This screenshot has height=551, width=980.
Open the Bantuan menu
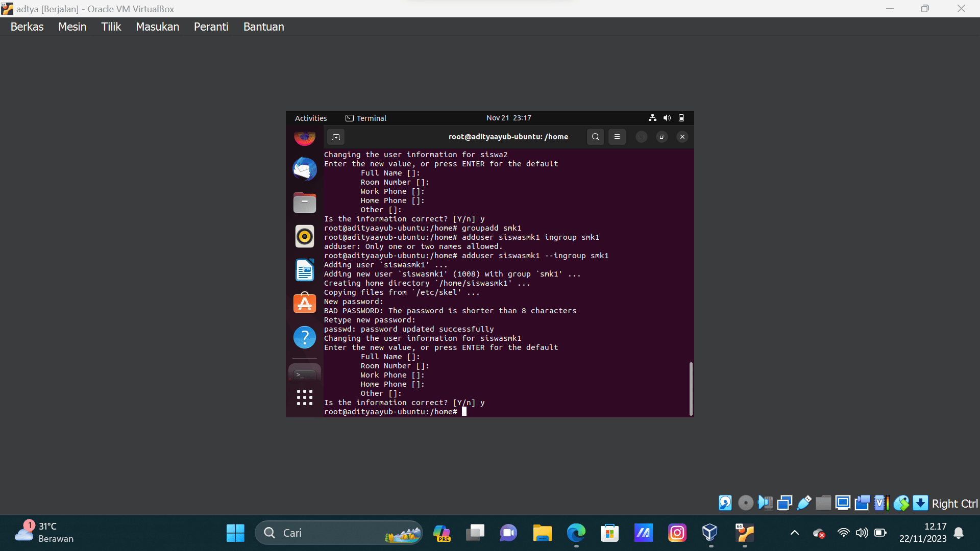click(x=263, y=27)
